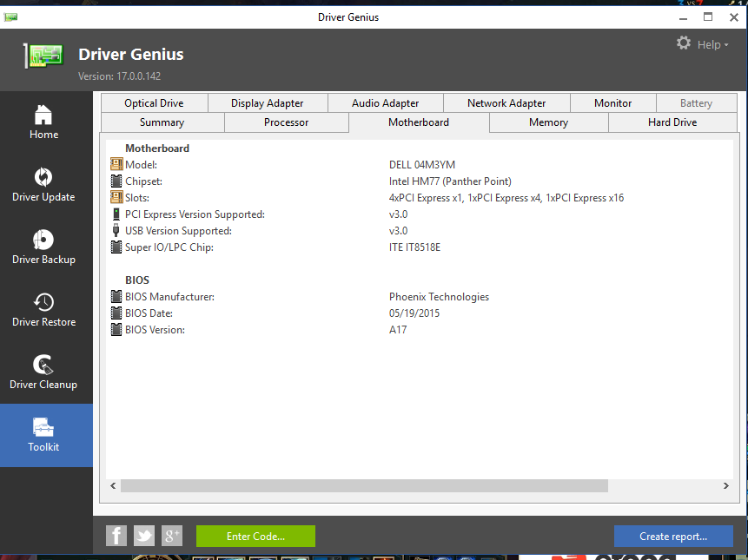Click the Chipset row chip icon
The width and height of the screenshot is (748, 560).
116,181
